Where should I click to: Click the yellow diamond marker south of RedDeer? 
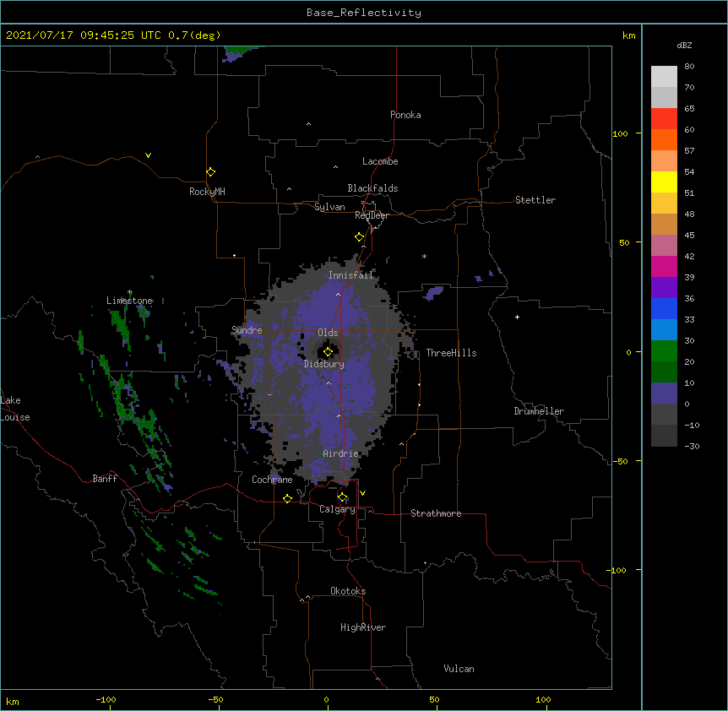(359, 237)
